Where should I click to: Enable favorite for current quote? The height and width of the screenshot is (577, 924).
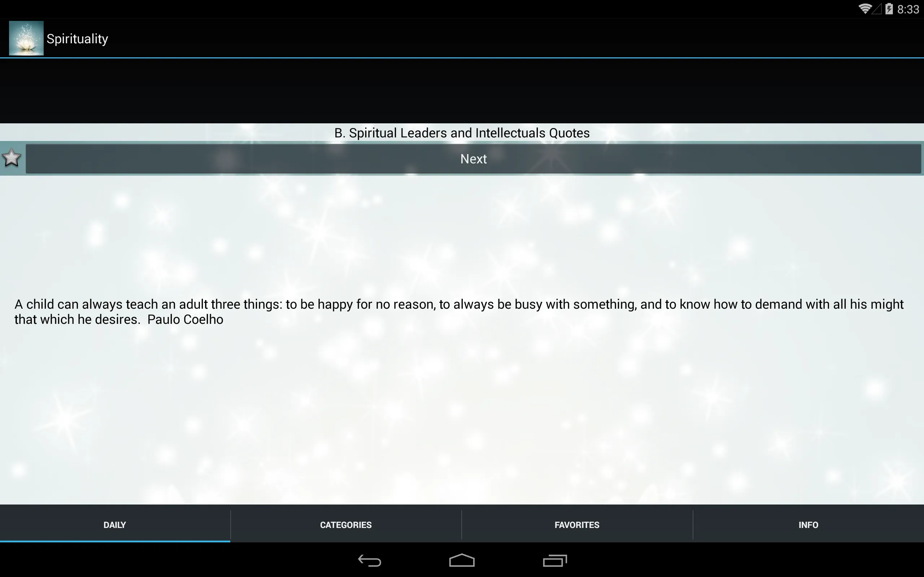11,158
